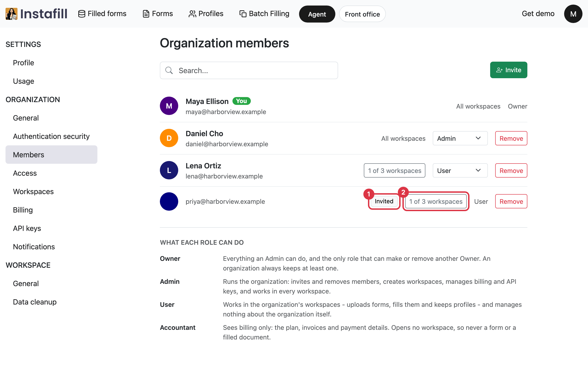Invite a new organization member
588x368 pixels.
[509, 70]
